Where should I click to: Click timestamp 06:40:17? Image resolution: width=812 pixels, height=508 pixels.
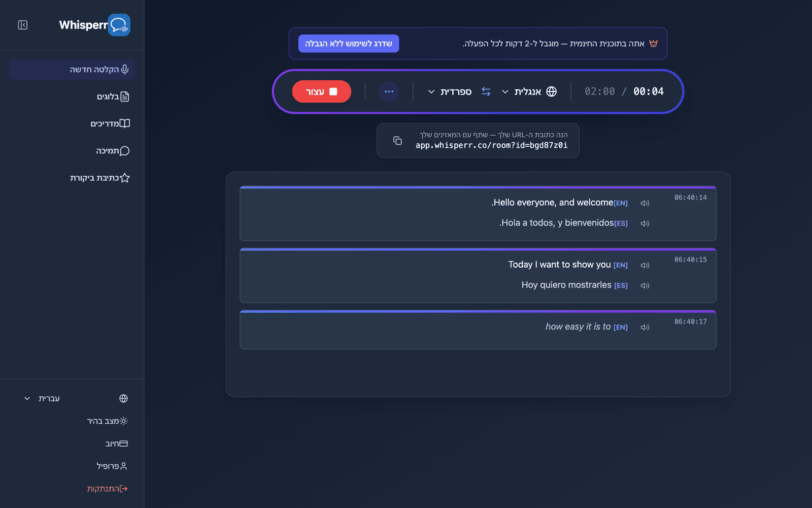point(690,322)
